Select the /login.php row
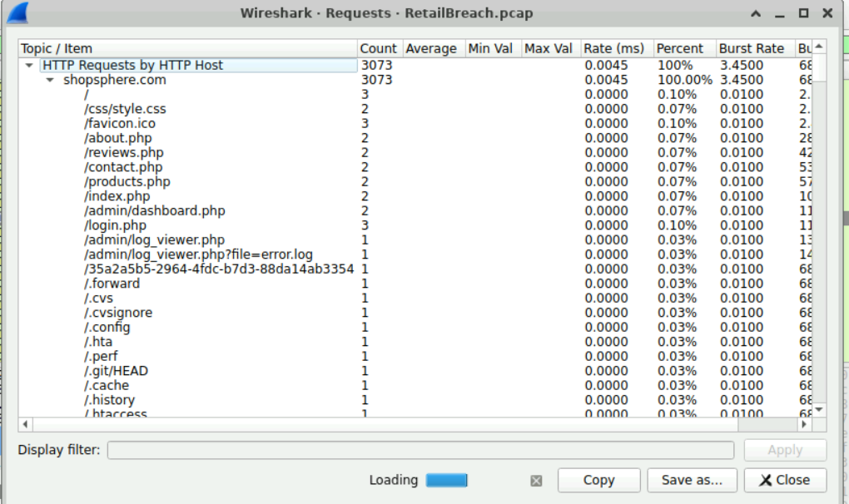Viewport: 849px width, 504px height. click(x=415, y=226)
